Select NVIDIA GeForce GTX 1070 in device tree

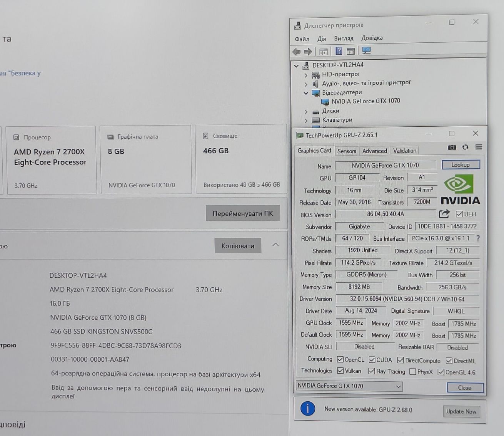click(366, 101)
